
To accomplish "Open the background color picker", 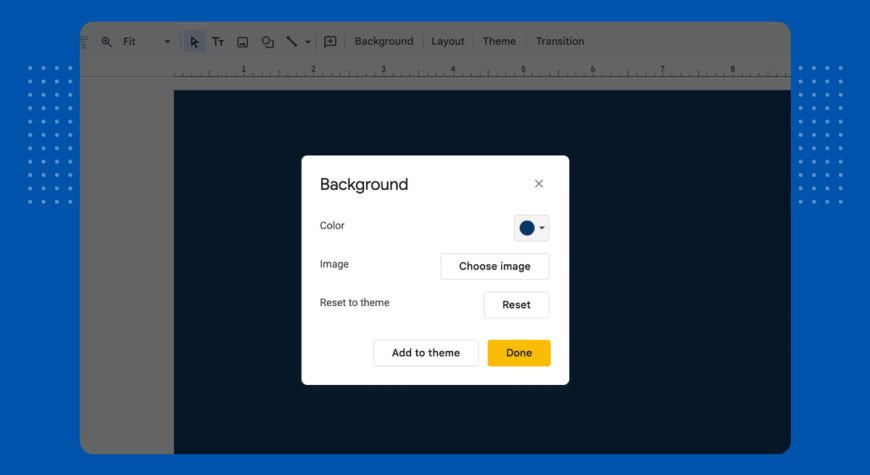I will [532, 228].
